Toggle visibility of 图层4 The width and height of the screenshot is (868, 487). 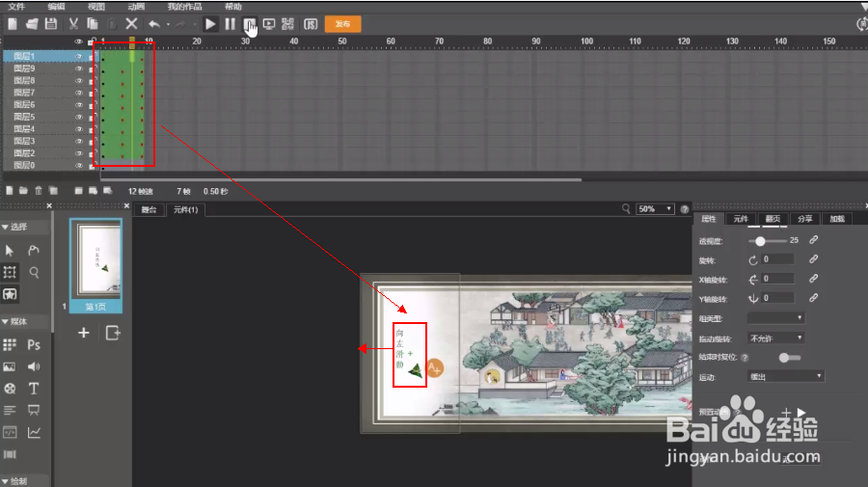click(79, 129)
